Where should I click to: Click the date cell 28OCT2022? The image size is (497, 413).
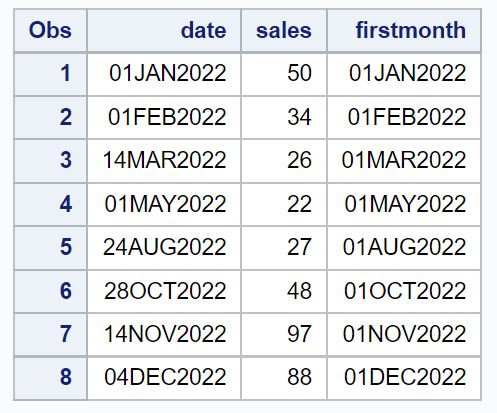(164, 291)
